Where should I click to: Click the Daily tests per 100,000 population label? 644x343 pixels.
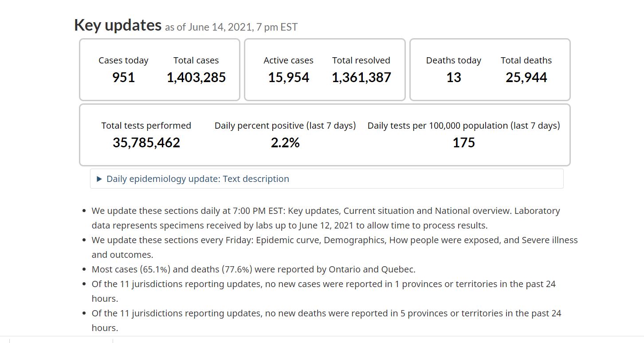(463, 126)
